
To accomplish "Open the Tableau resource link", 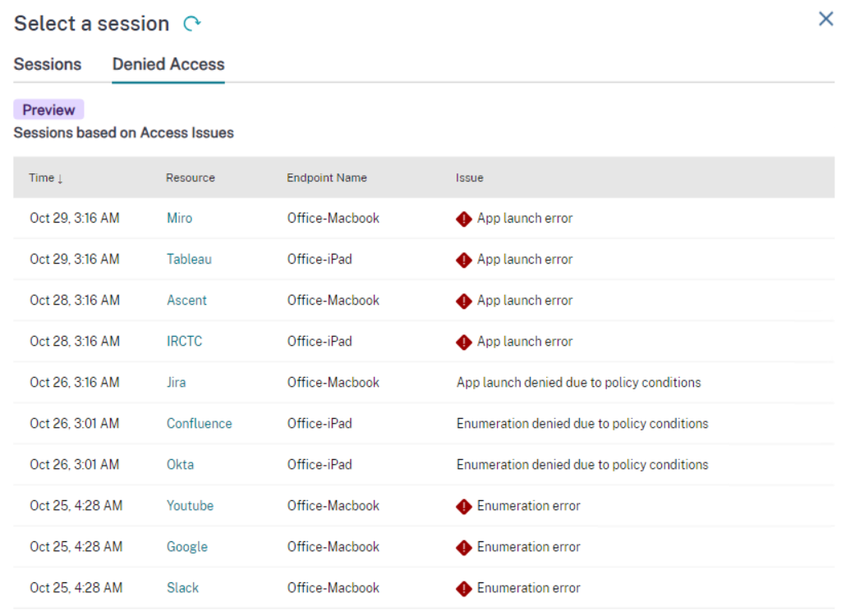I will click(189, 259).
